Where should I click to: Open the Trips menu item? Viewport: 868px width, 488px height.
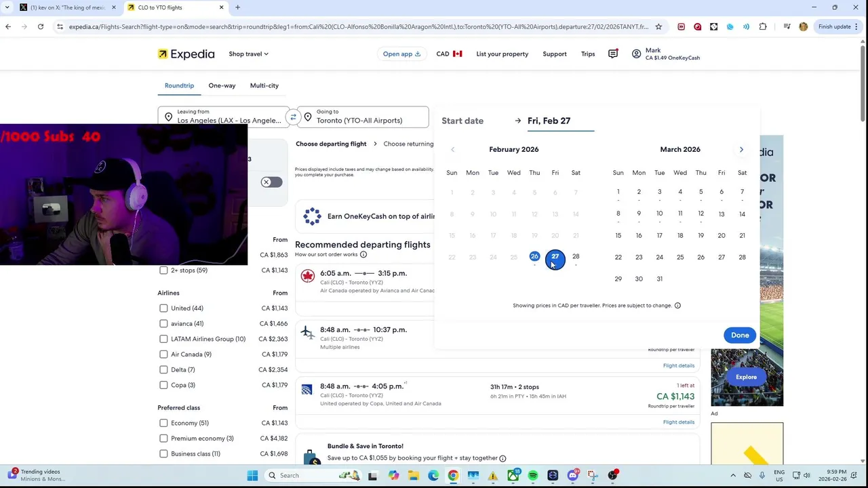tap(588, 54)
